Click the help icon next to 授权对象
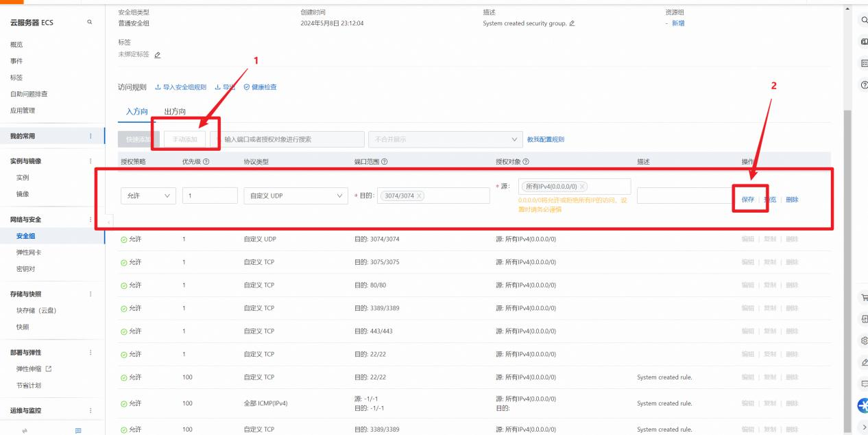This screenshot has width=868, height=435. 526,162
